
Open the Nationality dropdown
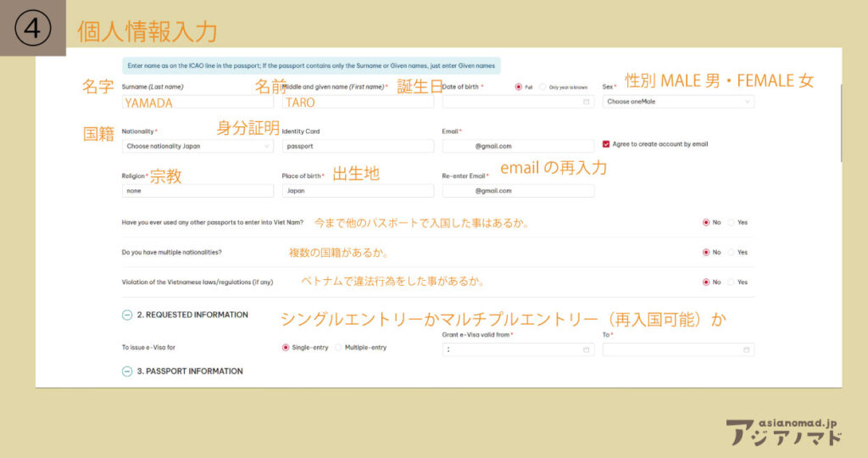coord(197,146)
